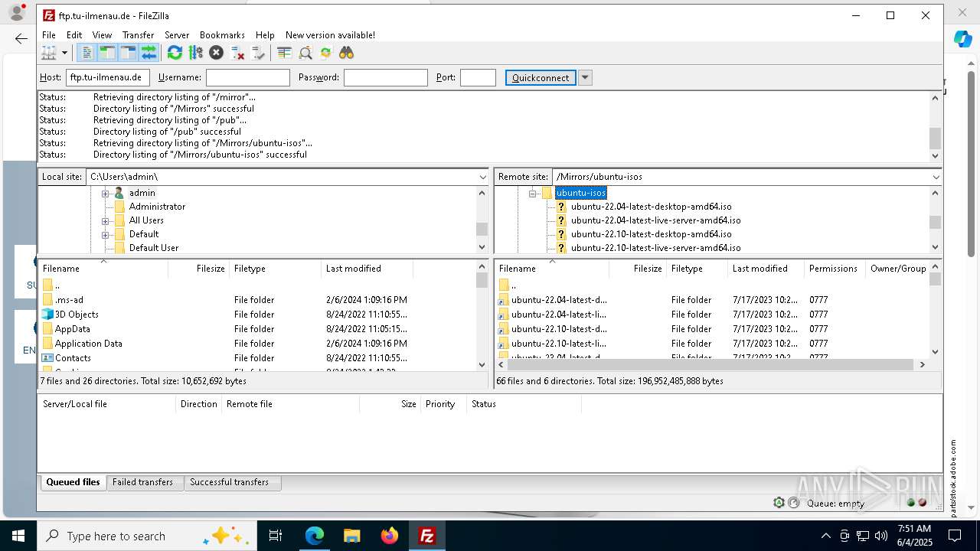Open the Help menu
The width and height of the screenshot is (980, 551).
tap(265, 35)
